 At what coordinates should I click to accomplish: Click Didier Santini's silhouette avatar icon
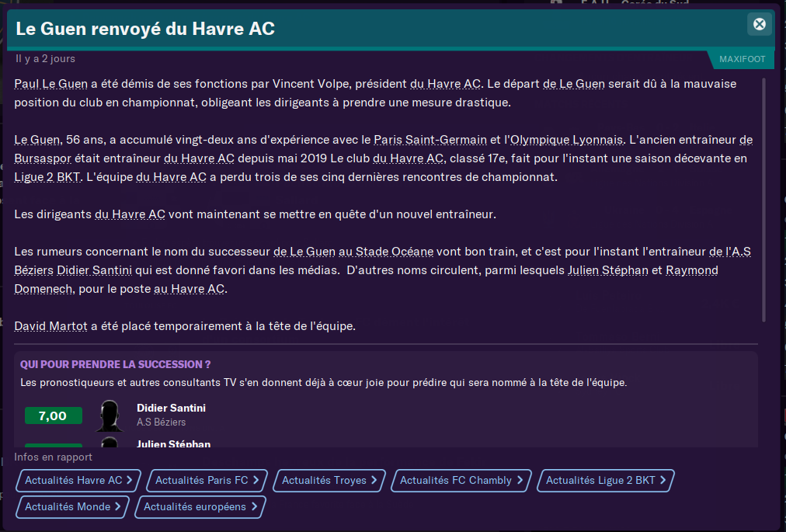click(x=110, y=416)
